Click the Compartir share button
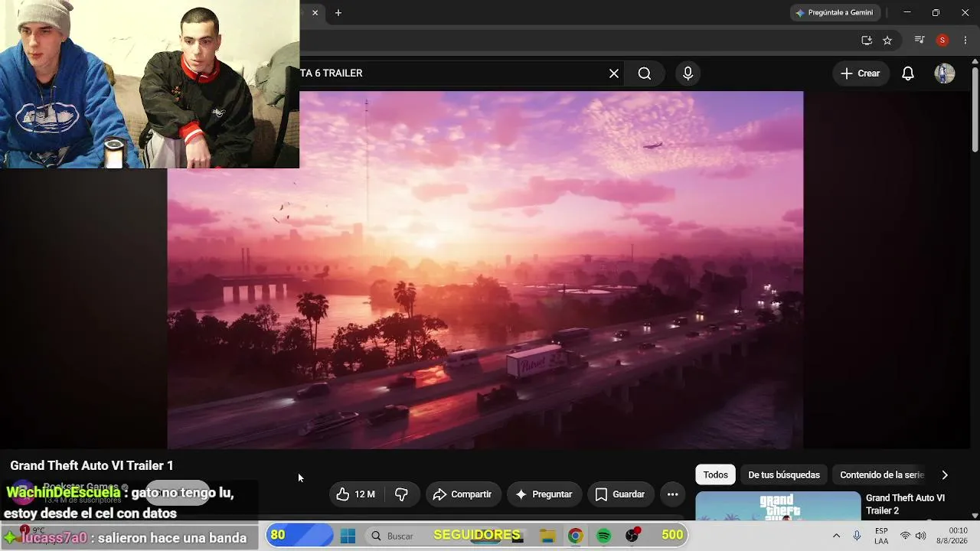This screenshot has height=551, width=980. pyautogui.click(x=463, y=494)
